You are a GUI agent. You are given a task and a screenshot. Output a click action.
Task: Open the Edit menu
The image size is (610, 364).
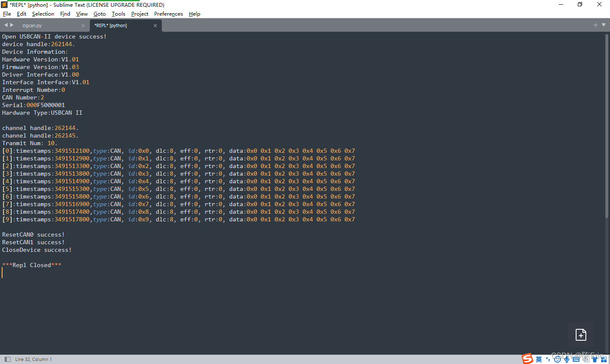22,14
